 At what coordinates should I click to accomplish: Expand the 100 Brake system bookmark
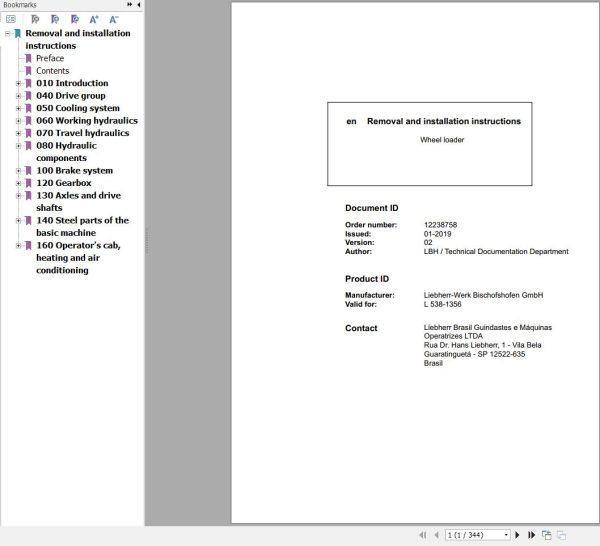click(x=18, y=171)
